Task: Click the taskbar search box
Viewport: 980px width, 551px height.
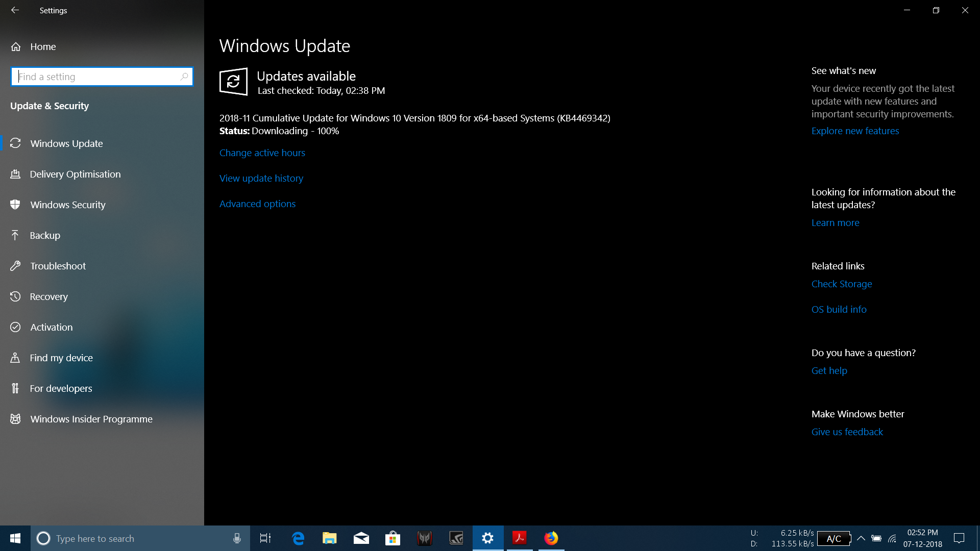Action: click(140, 538)
